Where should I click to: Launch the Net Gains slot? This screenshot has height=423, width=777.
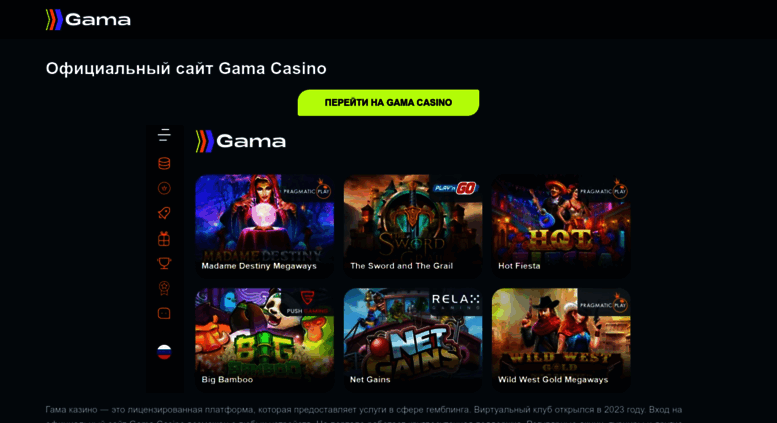(413, 339)
